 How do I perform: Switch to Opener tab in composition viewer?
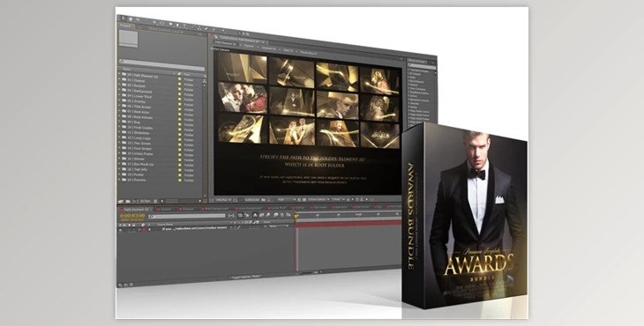point(250,47)
